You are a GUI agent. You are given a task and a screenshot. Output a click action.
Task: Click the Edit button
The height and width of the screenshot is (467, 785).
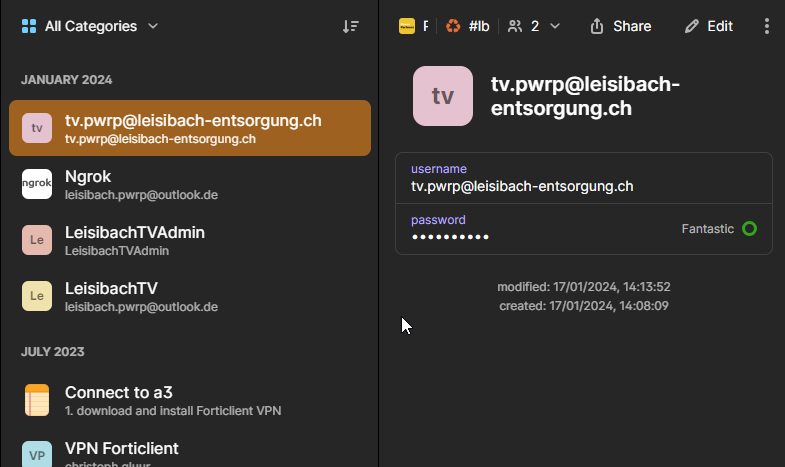709,26
